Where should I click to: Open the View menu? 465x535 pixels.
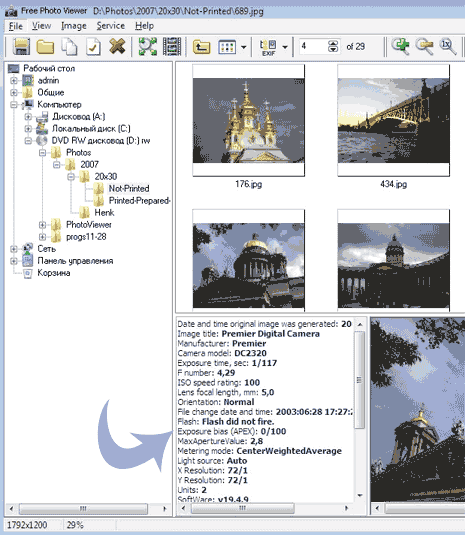pyautogui.click(x=41, y=26)
